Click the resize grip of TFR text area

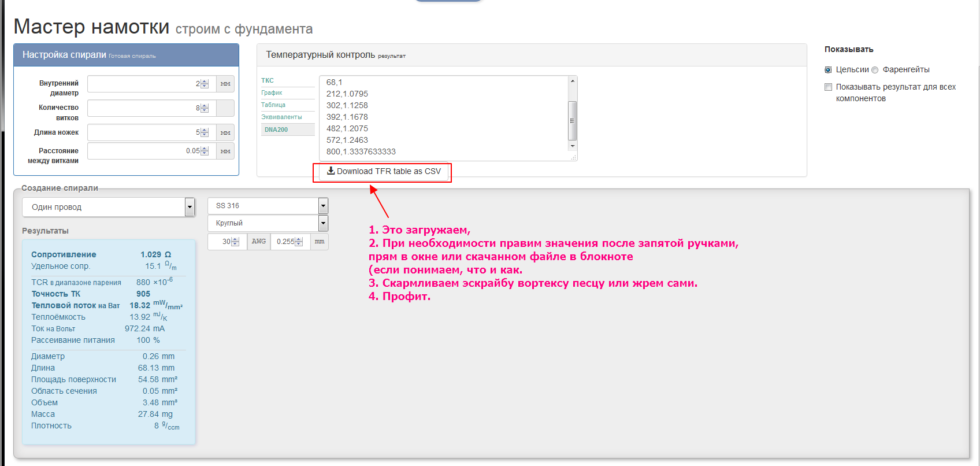(x=573, y=157)
